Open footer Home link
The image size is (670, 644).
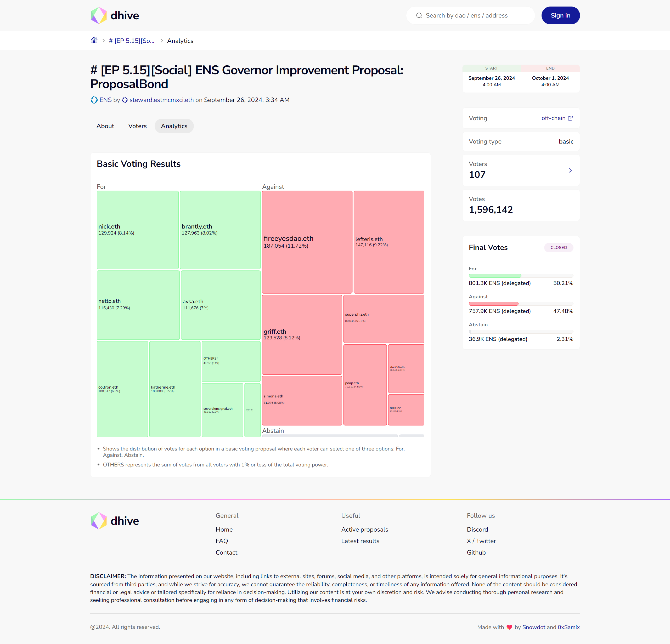224,529
